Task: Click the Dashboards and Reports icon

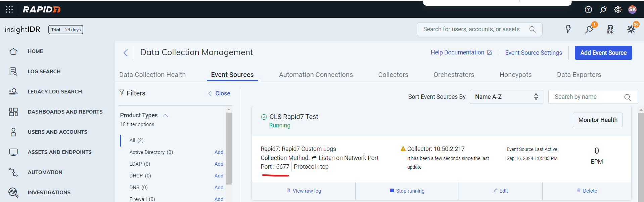Action: click(x=13, y=112)
